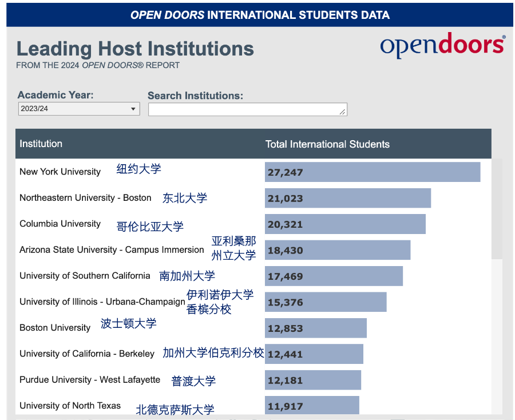Click the 20,321 bar for Columbia University

(345, 224)
